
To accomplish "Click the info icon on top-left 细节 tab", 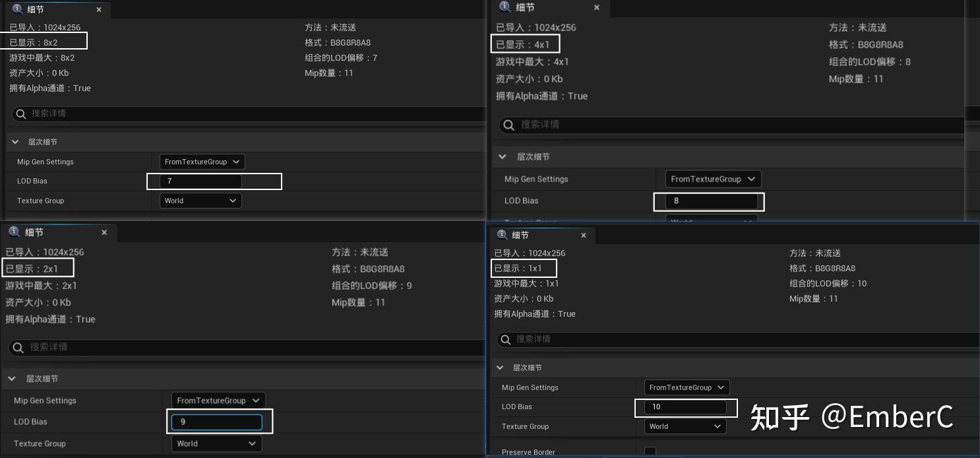I will 18,9.
